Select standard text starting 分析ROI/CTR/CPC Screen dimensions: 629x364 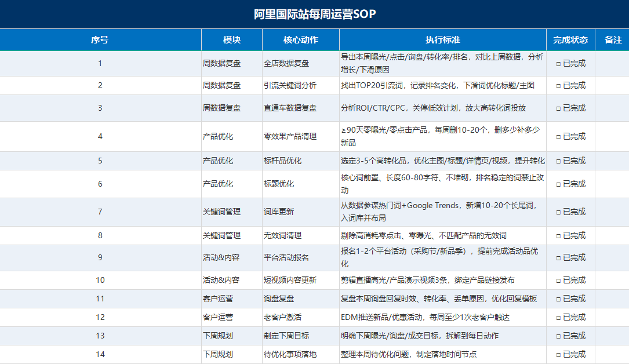click(x=433, y=108)
